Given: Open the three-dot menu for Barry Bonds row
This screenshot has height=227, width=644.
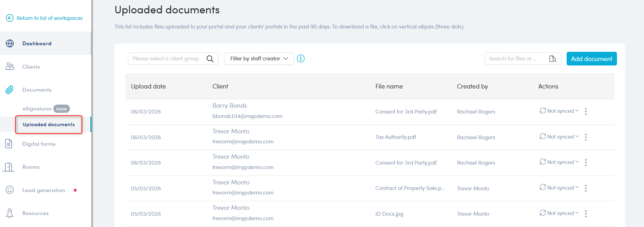Looking at the screenshot, I should pyautogui.click(x=585, y=111).
